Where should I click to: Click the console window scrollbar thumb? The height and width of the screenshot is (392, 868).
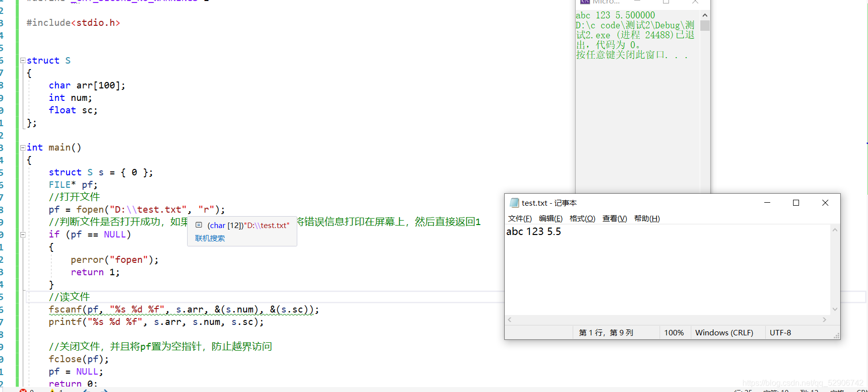click(x=705, y=26)
